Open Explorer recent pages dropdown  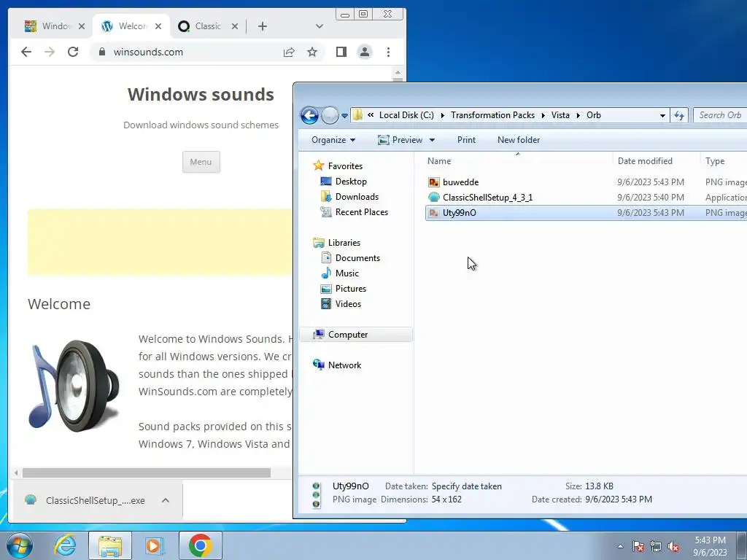(x=344, y=115)
